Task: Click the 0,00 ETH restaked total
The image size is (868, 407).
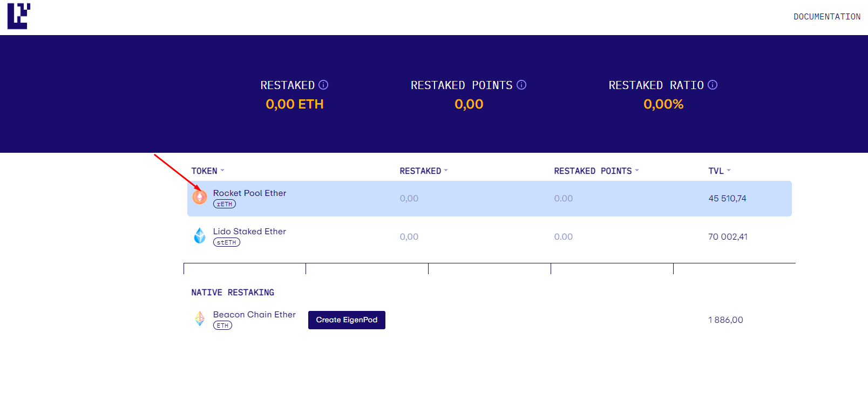Action: [x=294, y=104]
